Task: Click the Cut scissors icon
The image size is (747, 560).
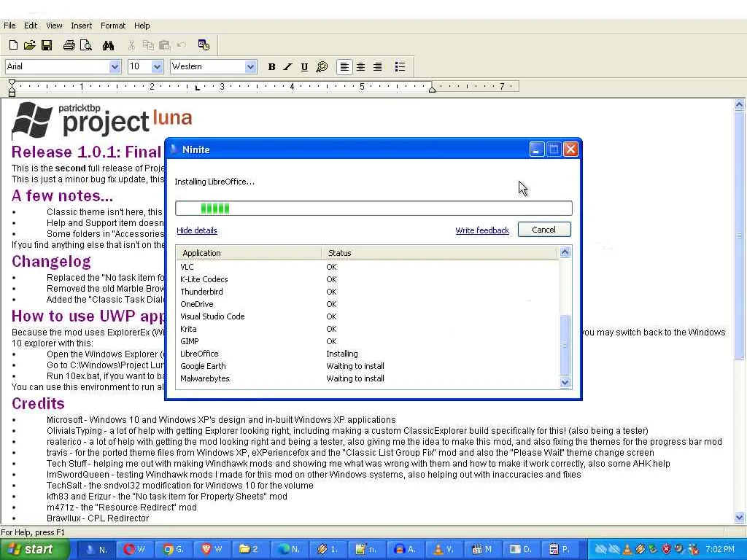Action: point(131,45)
